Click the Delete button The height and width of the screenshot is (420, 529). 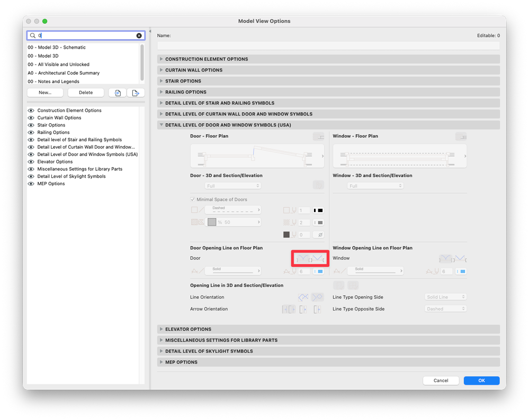coord(86,93)
